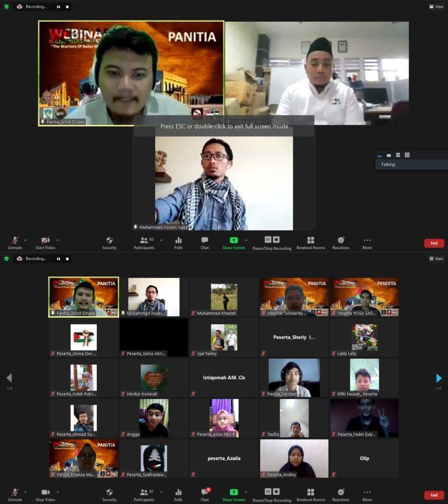Image resolution: width=448 pixels, height=504 pixels.
Task: Select Angga gallery tile
Action: pyautogui.click(x=154, y=418)
